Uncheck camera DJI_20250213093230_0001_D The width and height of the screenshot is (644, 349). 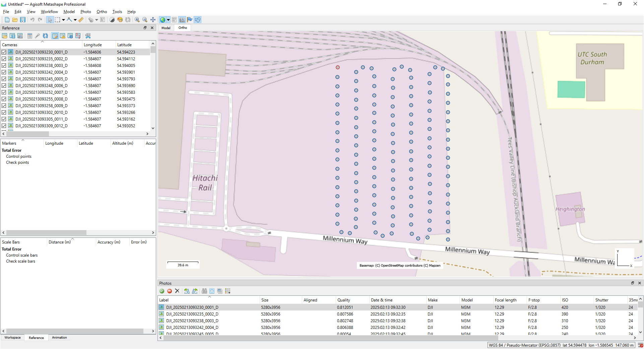(x=4, y=52)
